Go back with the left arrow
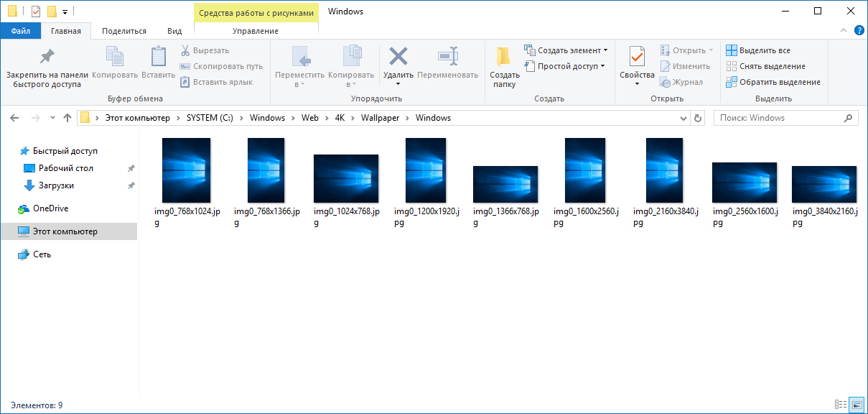The image size is (868, 414). coord(14,118)
